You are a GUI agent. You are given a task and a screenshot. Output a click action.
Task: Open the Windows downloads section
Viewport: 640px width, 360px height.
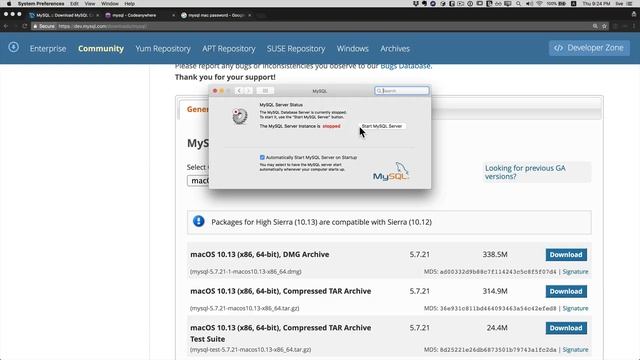(x=353, y=49)
